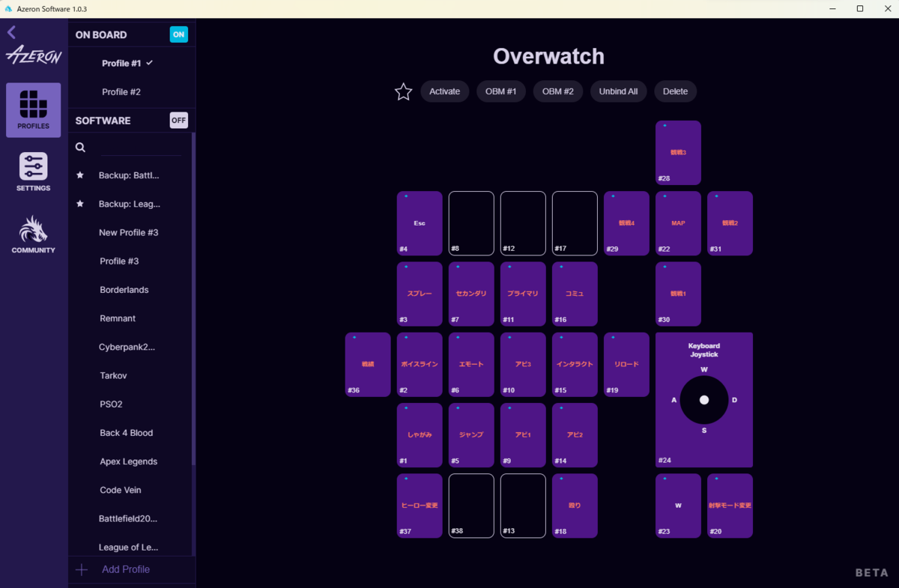Select the コミュ key #16
Screen dimensions: 899x588
pos(575,294)
